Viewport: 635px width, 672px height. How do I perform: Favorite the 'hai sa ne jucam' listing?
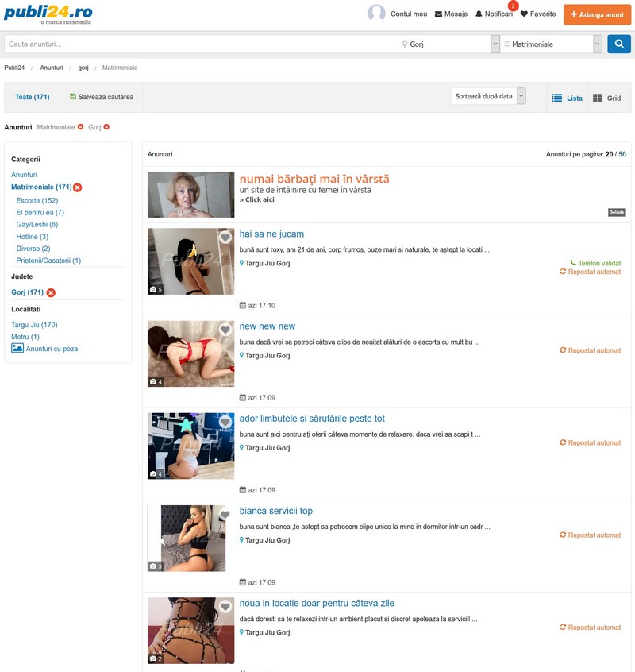tap(225, 238)
